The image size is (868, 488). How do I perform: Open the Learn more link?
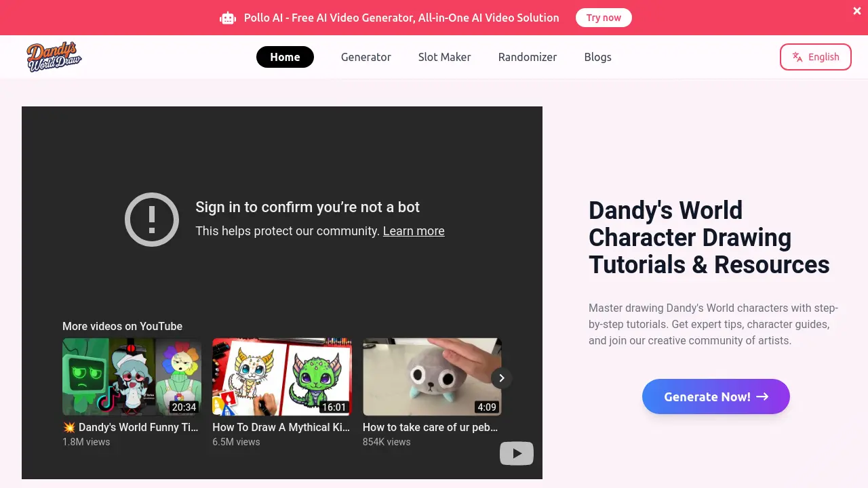(414, 231)
